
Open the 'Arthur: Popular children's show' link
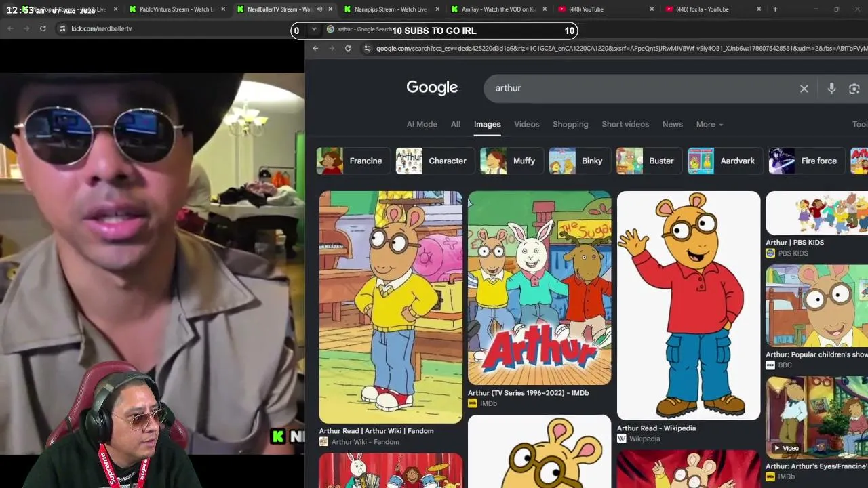pos(816,354)
